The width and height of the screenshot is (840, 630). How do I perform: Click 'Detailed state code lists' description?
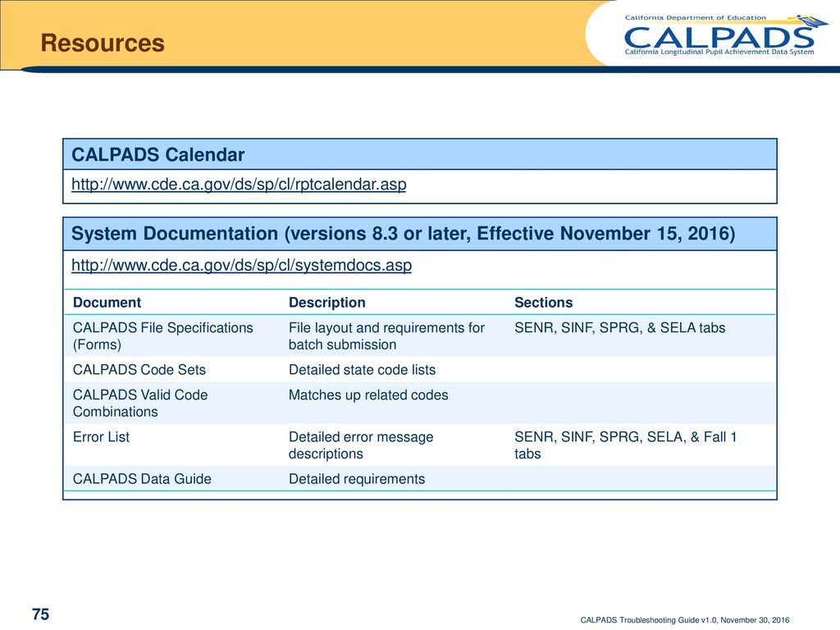[362, 370]
